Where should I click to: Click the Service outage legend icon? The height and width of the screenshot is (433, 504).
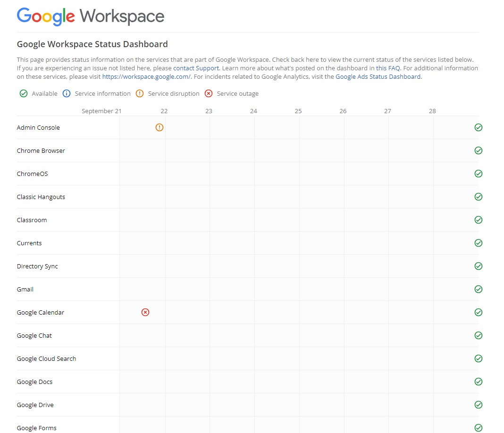(x=209, y=93)
